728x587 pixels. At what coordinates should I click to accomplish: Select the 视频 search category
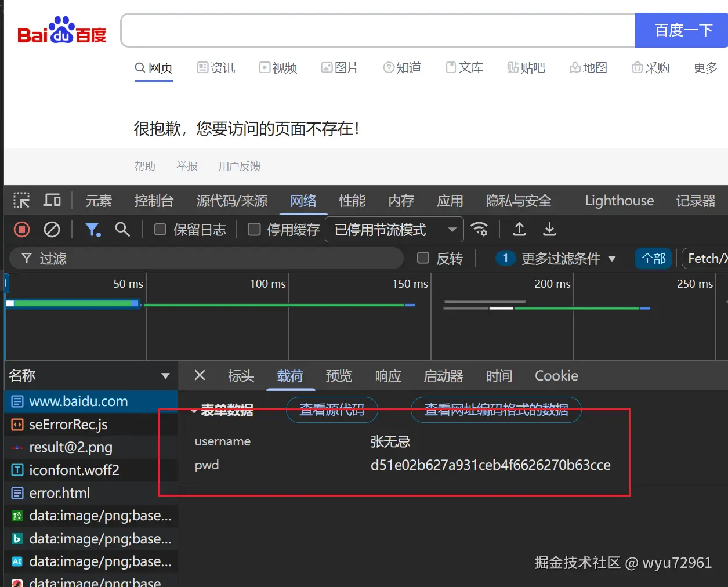coord(278,68)
